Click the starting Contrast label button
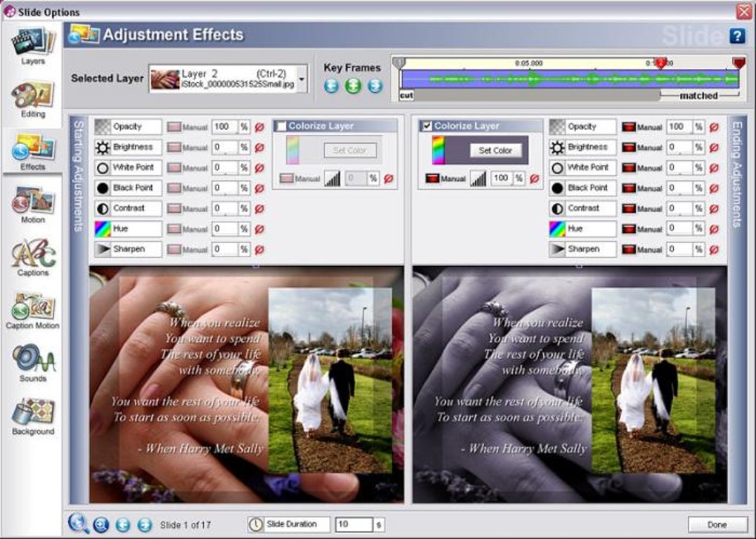Viewport: 756px width, 539px height. (128, 208)
